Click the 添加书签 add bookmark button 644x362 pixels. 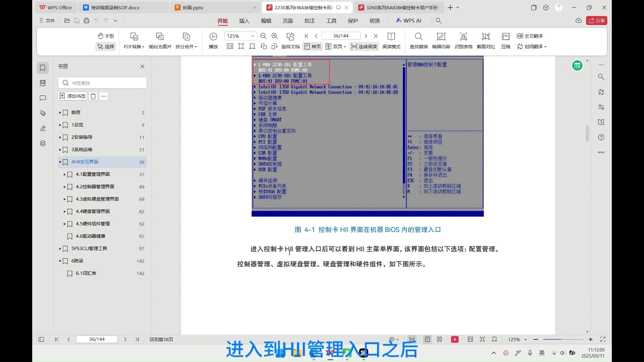[73, 96]
